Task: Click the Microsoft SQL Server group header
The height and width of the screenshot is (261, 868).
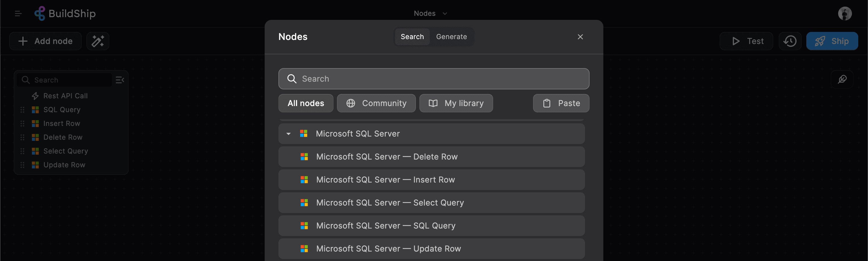Action: pyautogui.click(x=431, y=134)
